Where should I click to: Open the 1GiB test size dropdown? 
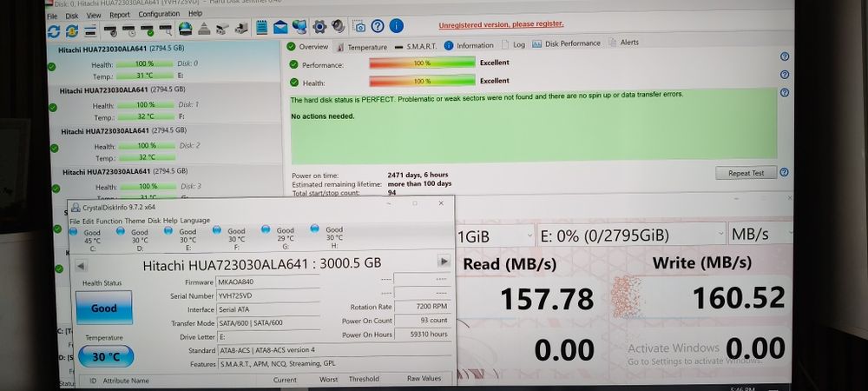click(496, 236)
